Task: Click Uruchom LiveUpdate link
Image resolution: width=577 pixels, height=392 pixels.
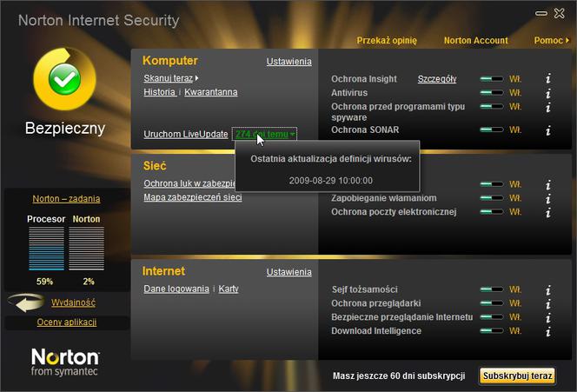Action: coord(186,135)
